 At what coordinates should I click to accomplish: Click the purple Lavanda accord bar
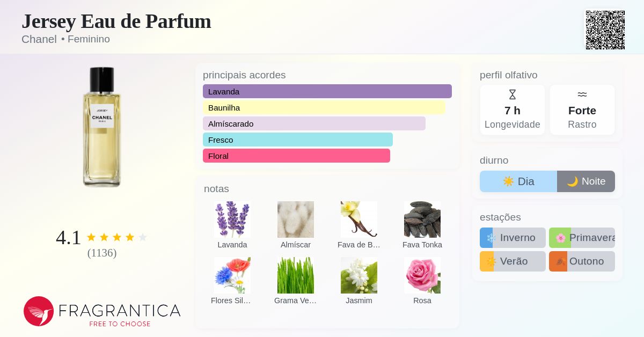click(327, 91)
